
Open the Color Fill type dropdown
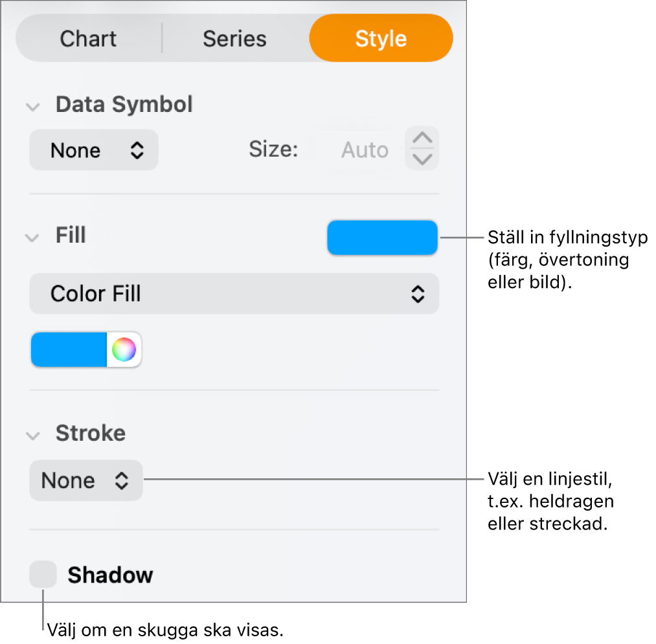click(234, 294)
